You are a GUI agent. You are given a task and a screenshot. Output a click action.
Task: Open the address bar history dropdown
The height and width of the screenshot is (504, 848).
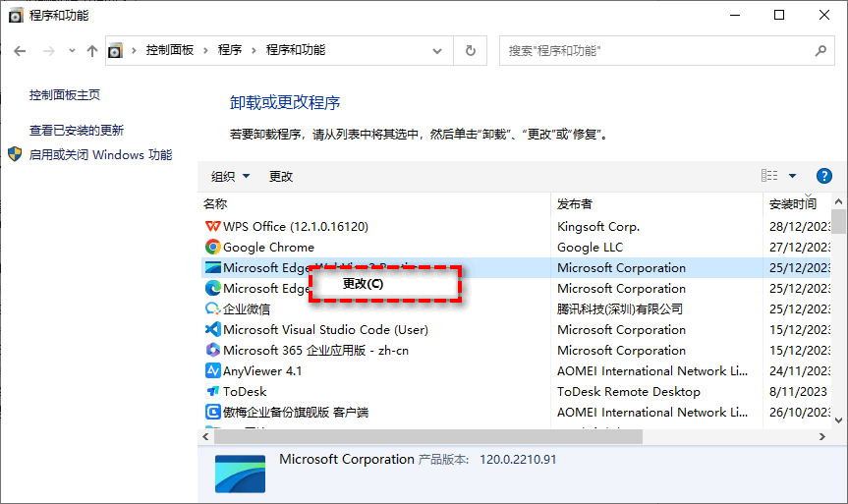tap(437, 51)
